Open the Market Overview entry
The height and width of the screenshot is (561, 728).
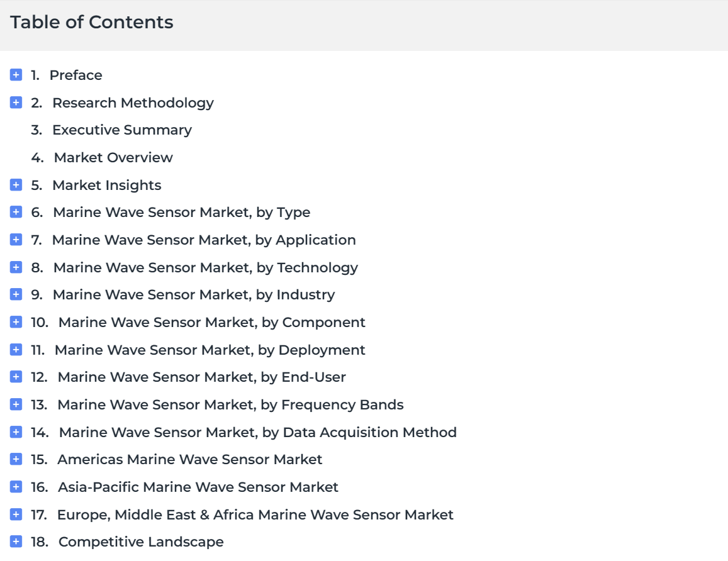coord(113,158)
